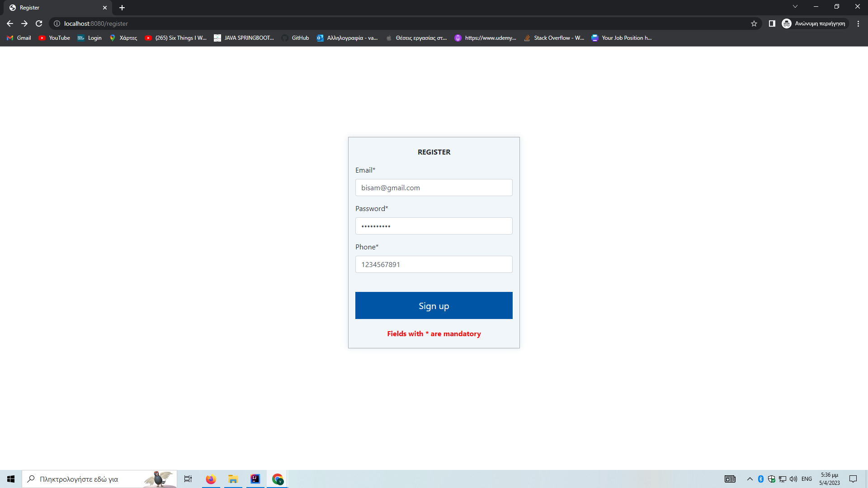
Task: Open the Stack Overflow bookmark
Action: (x=554, y=38)
